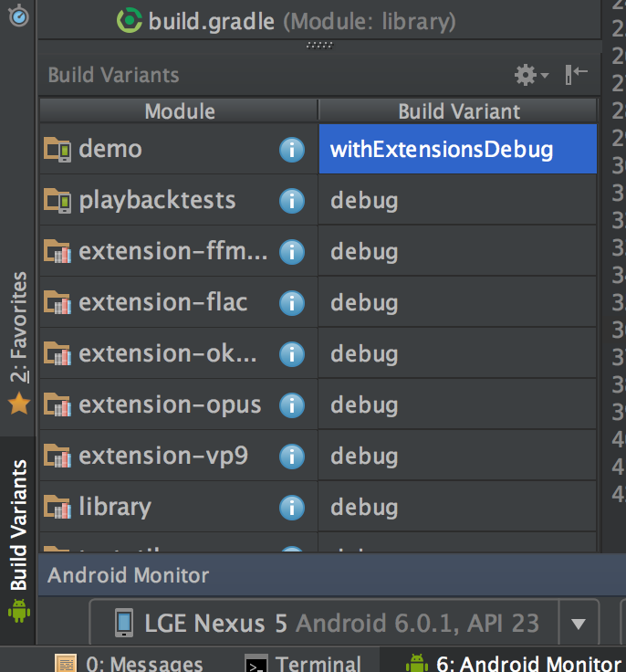Change the extension-vp9 debug build variant
626x672 pixels.
[457, 455]
